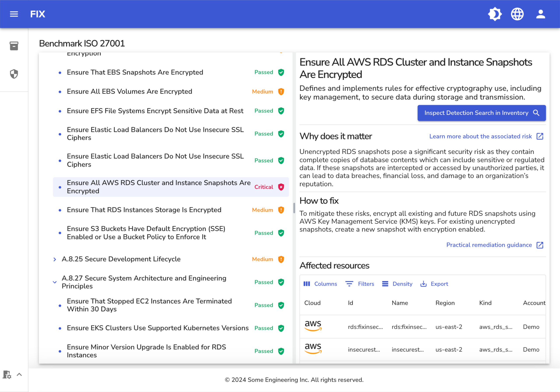Click Passed shield icon on EBS Snapshots row
Viewport: 560px width, 392px height.
(x=281, y=72)
